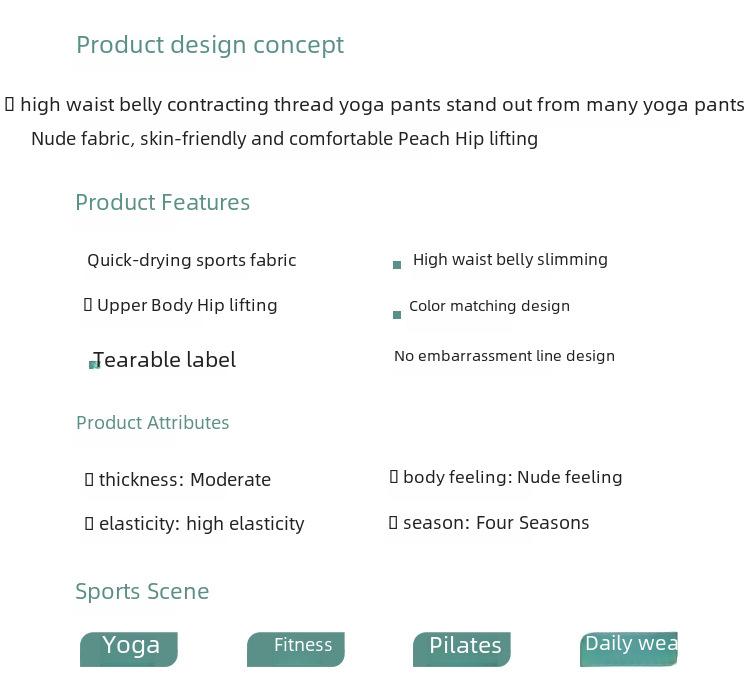Screen dimensions: 750x690
Task: Click box glyph before thickness: Moderate
Action: tap(89, 479)
